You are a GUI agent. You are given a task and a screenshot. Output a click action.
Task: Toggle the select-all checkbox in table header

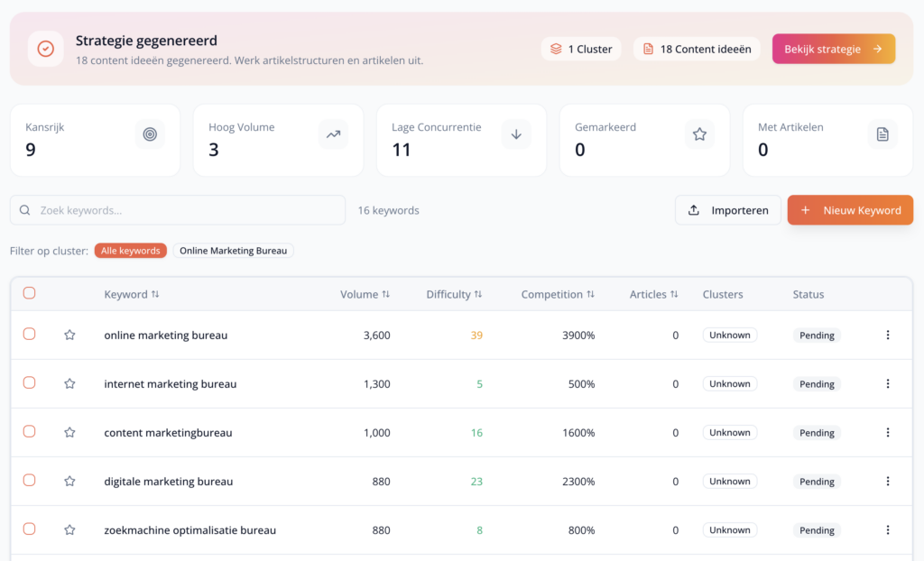(x=29, y=293)
